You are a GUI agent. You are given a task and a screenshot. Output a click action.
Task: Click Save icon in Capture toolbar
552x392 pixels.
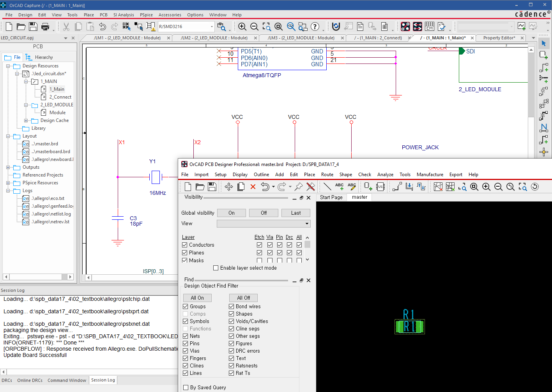point(33,26)
